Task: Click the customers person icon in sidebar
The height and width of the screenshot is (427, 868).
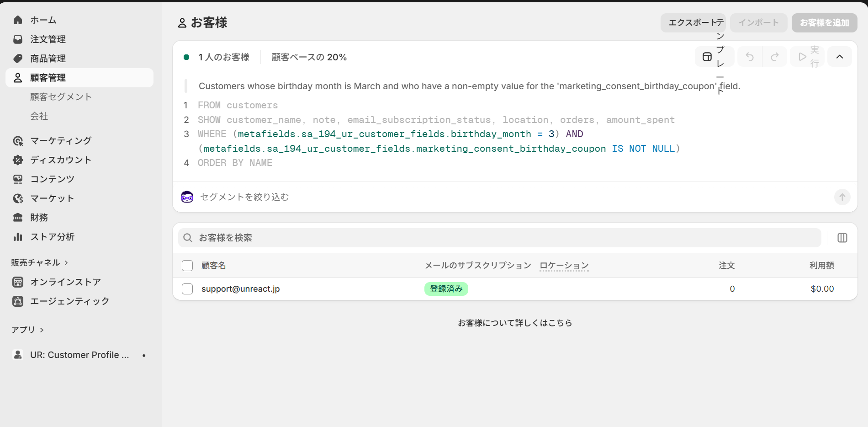Action: 18,78
